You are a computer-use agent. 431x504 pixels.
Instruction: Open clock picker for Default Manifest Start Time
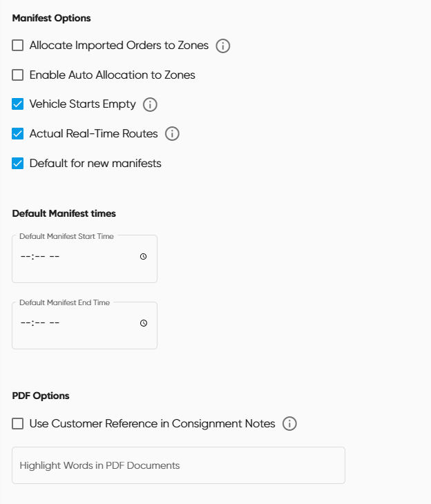[x=144, y=257]
